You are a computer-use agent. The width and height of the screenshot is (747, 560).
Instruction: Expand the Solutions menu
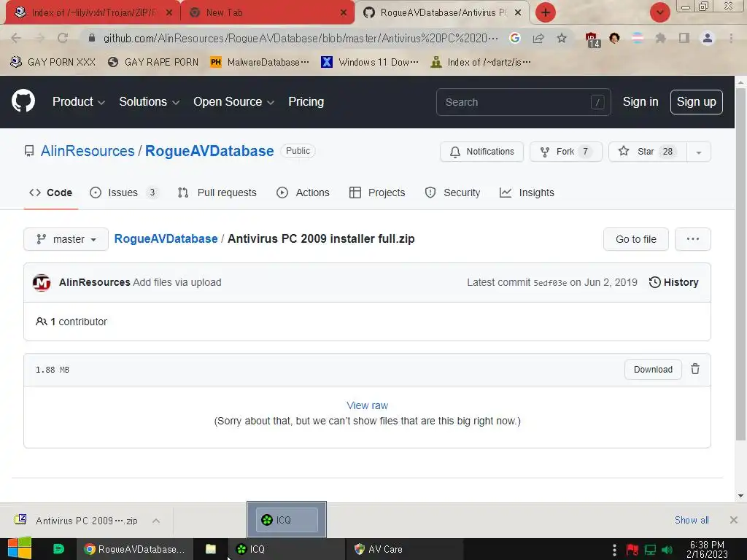pyautogui.click(x=149, y=102)
